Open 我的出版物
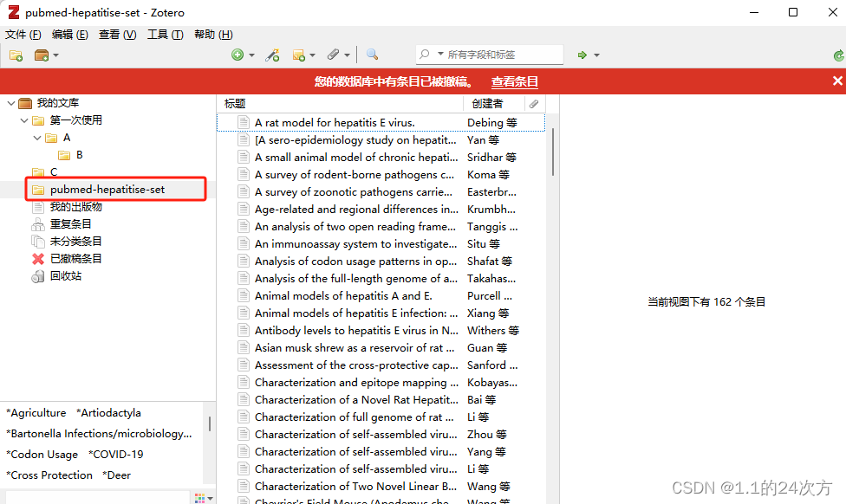846x504 pixels. (x=76, y=206)
